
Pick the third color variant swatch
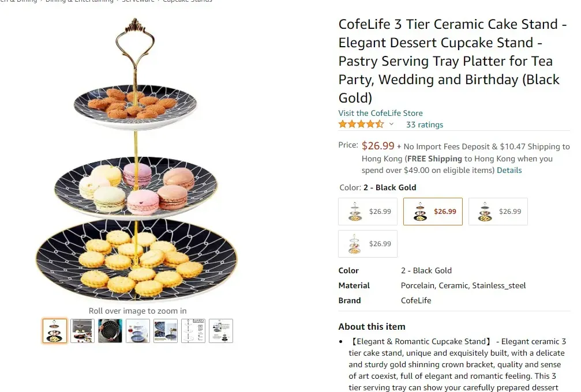(x=498, y=212)
